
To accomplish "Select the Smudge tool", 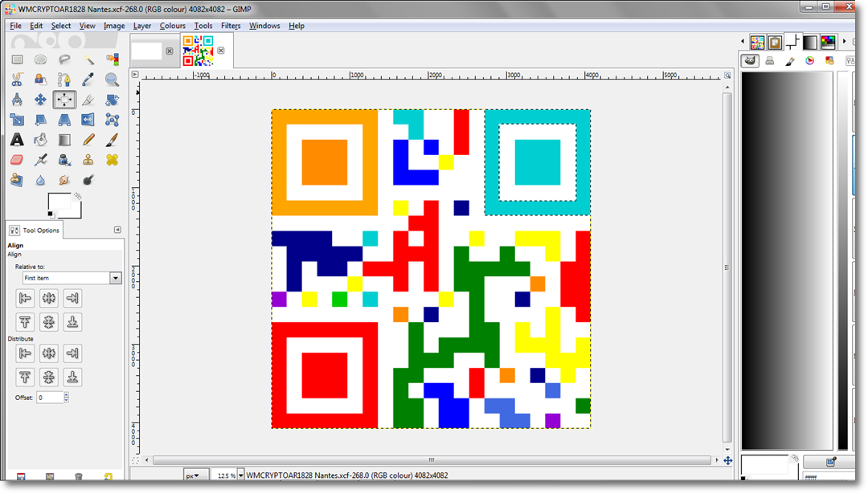I will pos(64,180).
